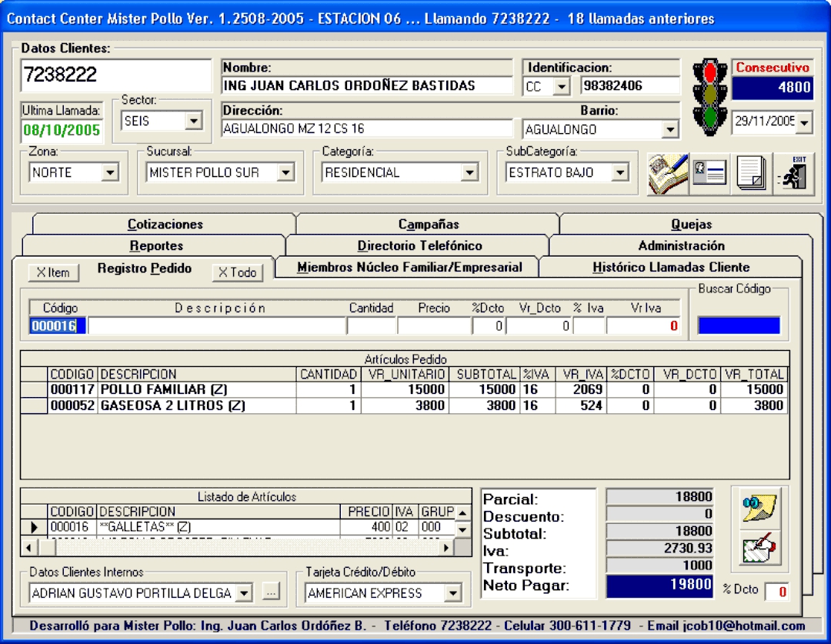
Task: Expand the Identificacion type dropdown CC
Action: 561,87
